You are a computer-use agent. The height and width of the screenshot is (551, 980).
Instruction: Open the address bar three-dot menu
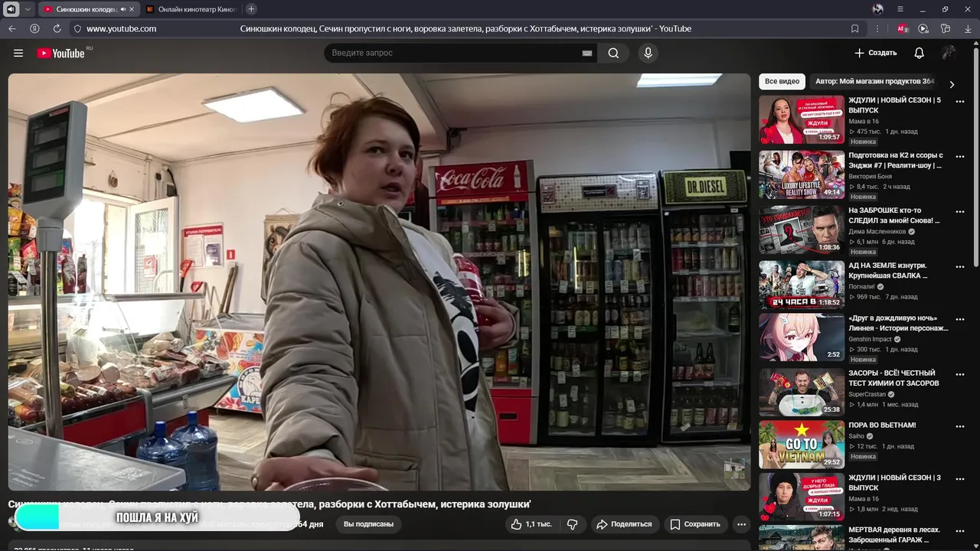pyautogui.click(x=877, y=28)
